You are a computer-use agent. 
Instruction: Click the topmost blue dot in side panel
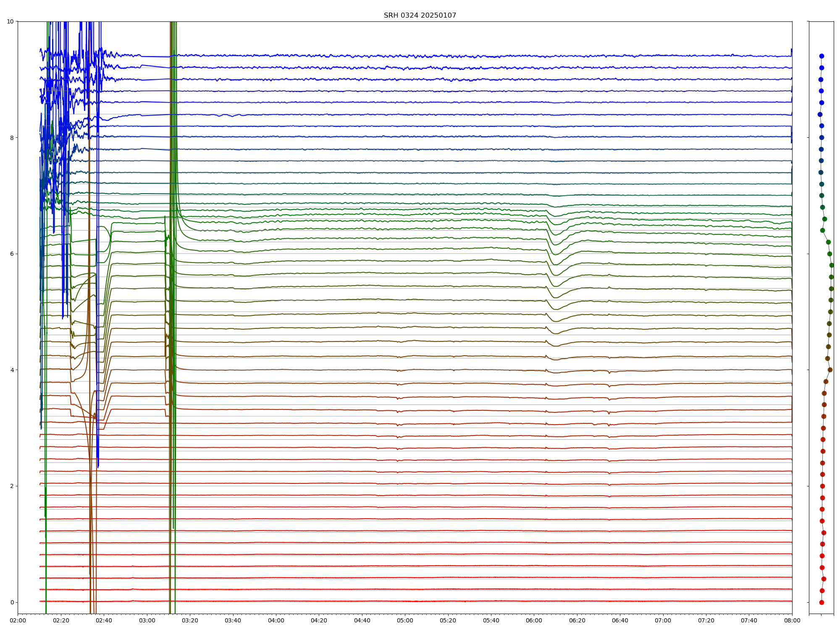pos(822,56)
